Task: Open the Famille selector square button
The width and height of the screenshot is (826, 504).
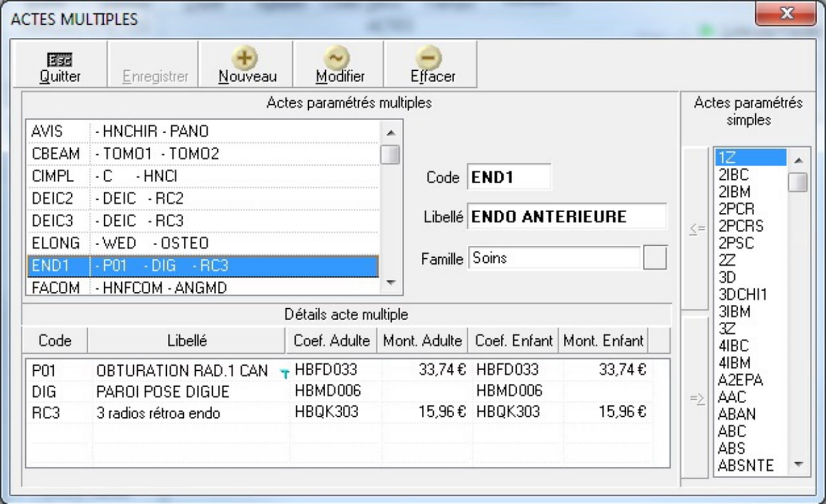Action: (x=655, y=258)
